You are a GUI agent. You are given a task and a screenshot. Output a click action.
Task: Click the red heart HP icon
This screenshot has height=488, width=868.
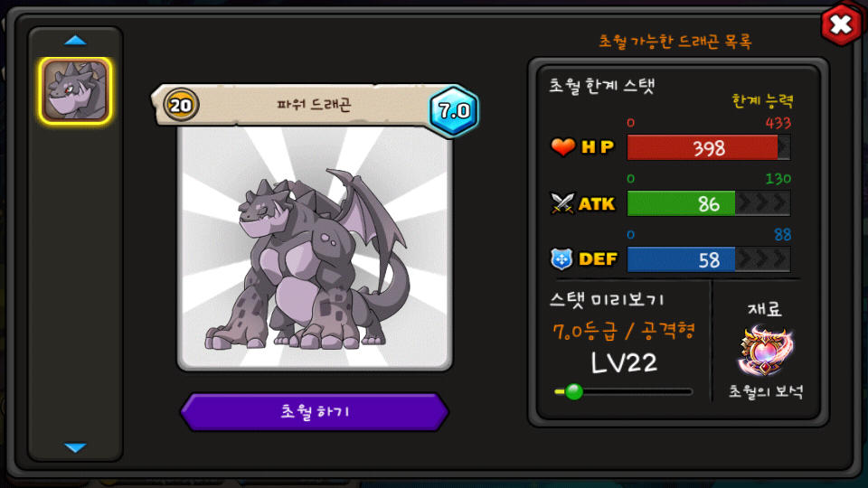click(x=563, y=147)
